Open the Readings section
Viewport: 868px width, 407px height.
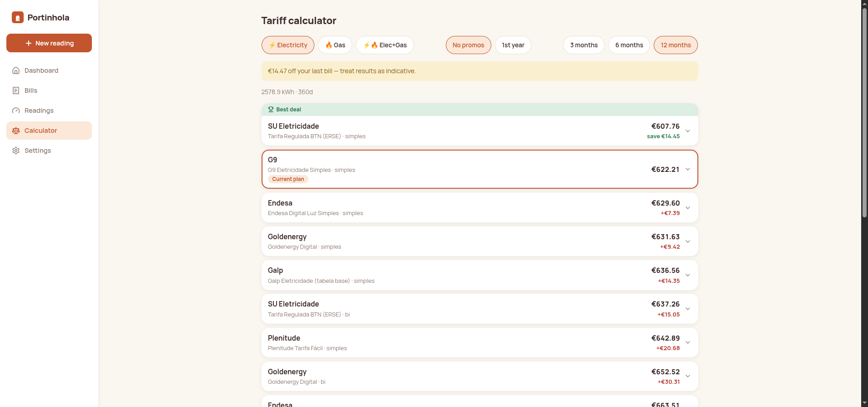49,111
